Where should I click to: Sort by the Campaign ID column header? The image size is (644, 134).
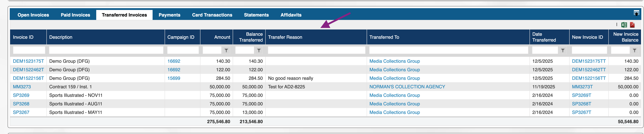pos(181,37)
